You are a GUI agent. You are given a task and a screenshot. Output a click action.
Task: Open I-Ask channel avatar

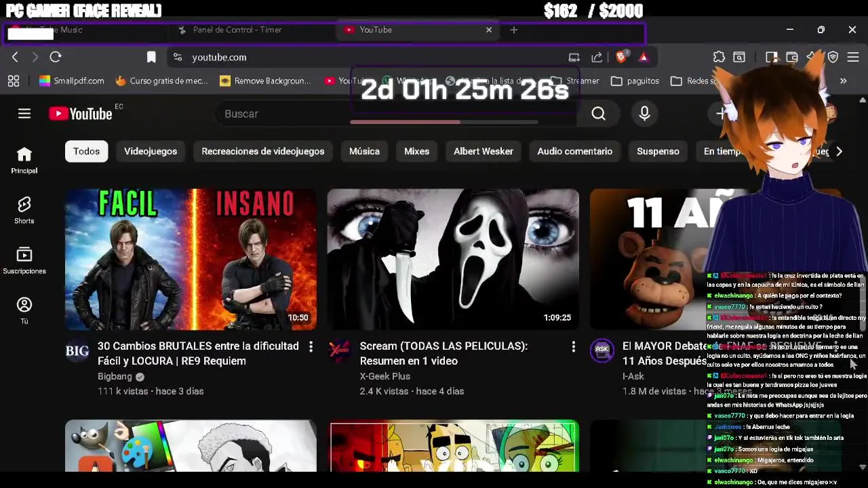pos(601,350)
